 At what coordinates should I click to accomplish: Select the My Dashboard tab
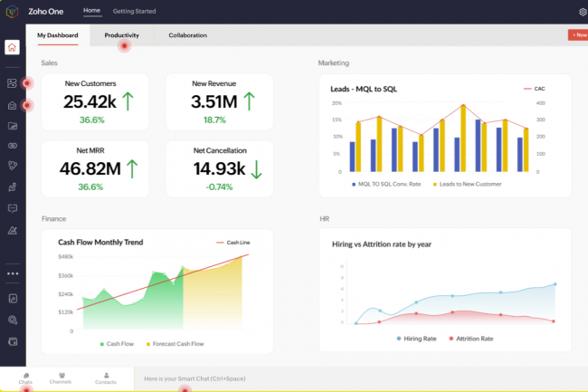coord(57,35)
